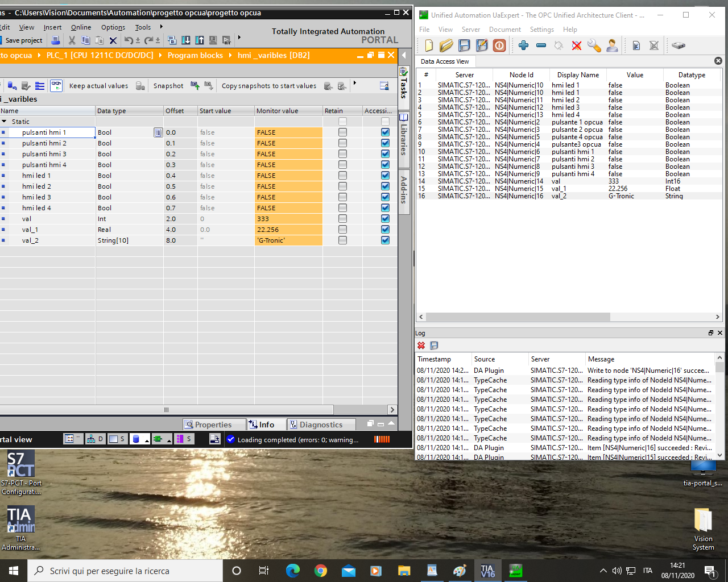Expand the block editor toolbar overflow arrow
Image resolution: width=728 pixels, height=582 pixels.
354,84
